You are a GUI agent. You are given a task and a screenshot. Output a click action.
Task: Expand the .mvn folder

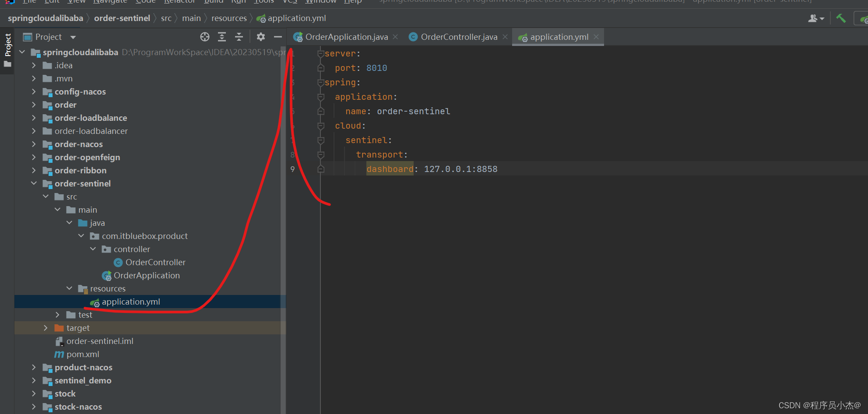click(34, 78)
